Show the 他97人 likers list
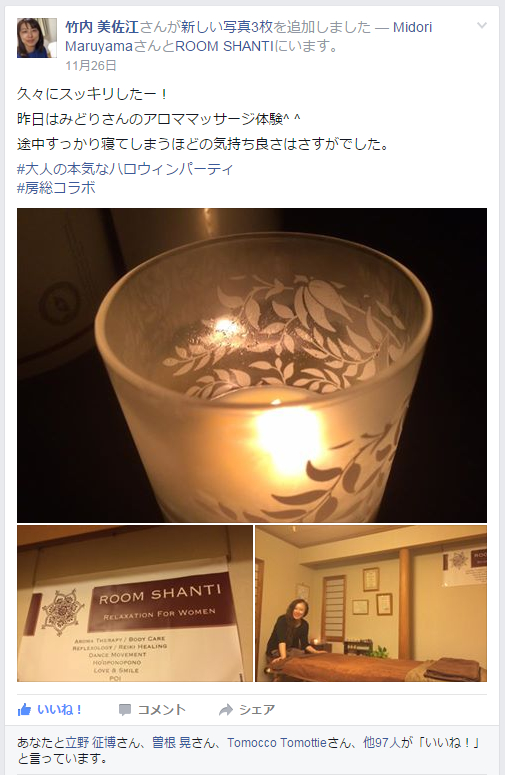 click(381, 742)
